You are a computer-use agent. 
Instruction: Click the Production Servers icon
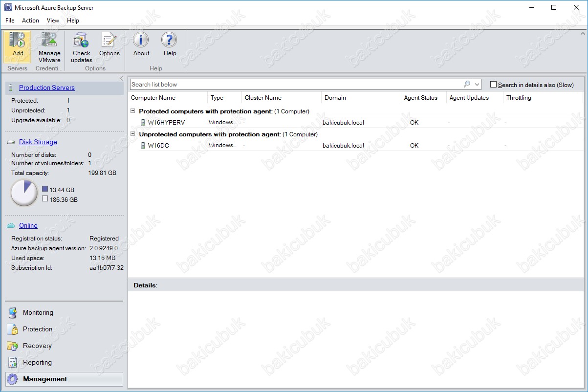(x=11, y=88)
